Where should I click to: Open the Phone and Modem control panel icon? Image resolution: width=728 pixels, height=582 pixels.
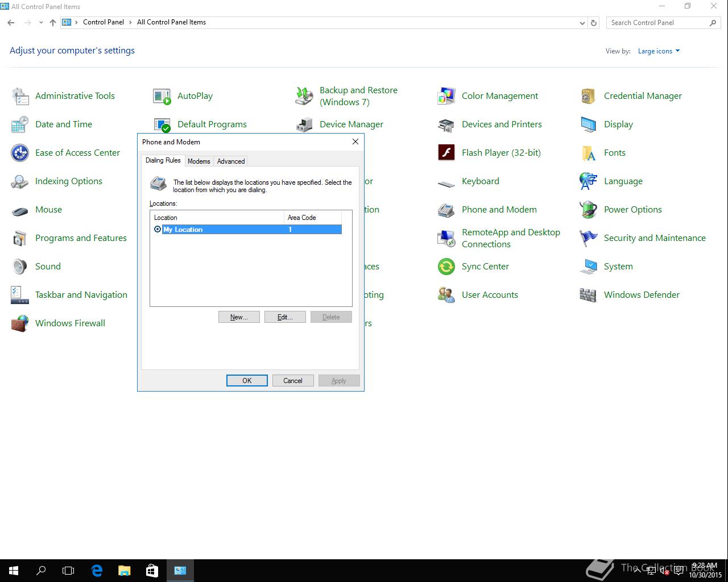click(x=446, y=210)
